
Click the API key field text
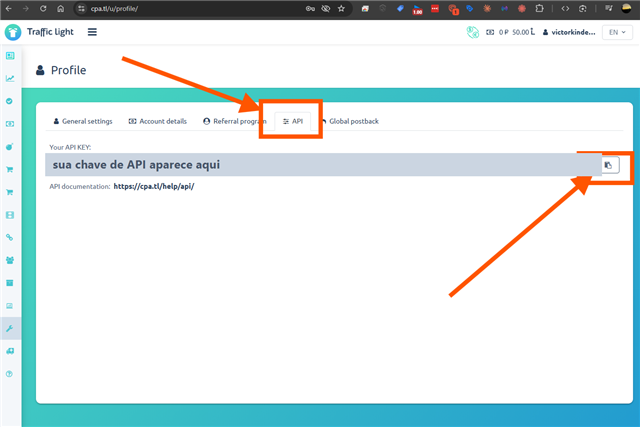(136, 165)
